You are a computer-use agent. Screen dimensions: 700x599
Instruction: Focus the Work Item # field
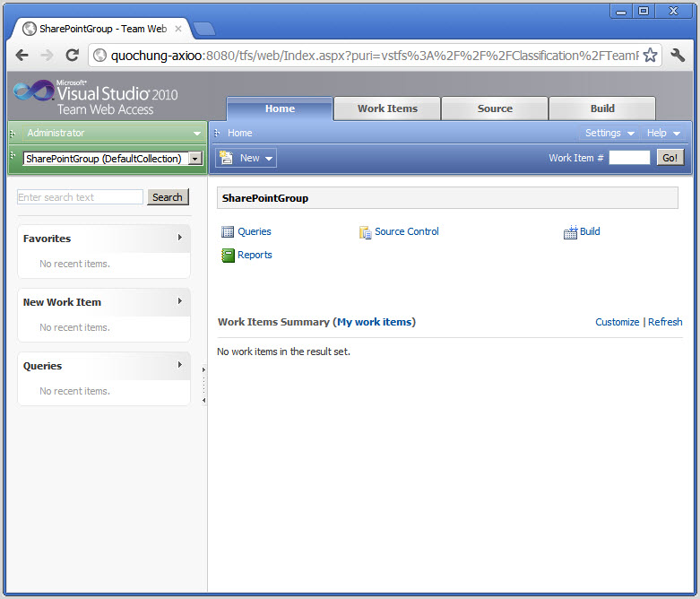(x=629, y=158)
